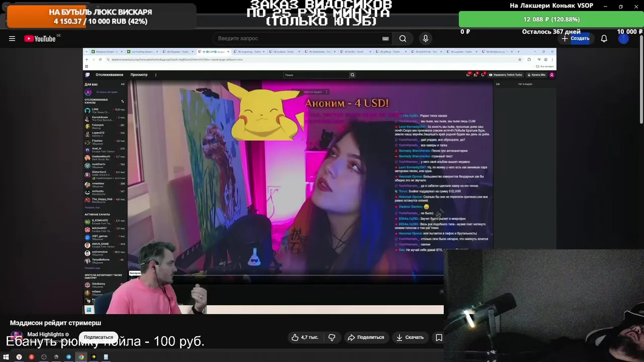Open the KarmikKoala channel in the sidebar
Viewport: 644px width, 362px height.
tap(105, 119)
